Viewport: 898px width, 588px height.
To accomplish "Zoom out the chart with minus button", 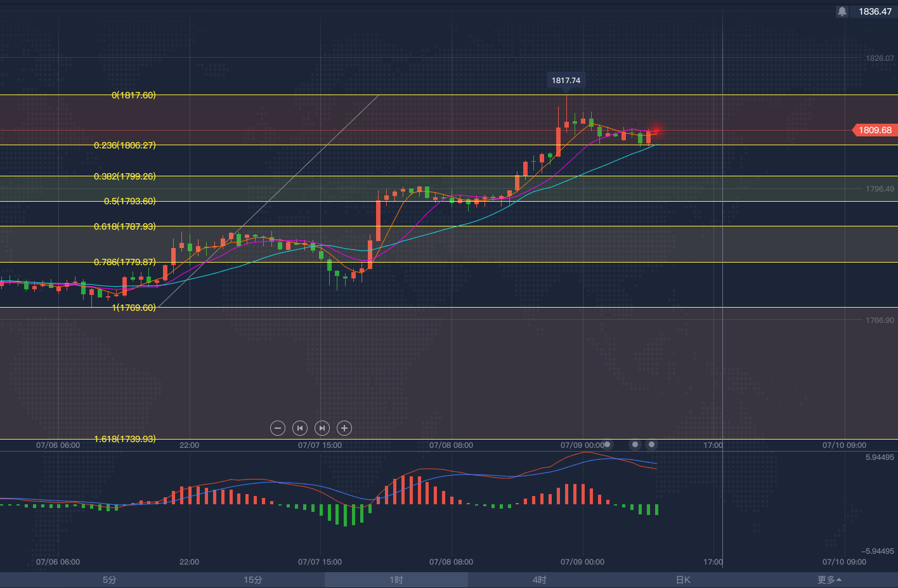I will [278, 428].
